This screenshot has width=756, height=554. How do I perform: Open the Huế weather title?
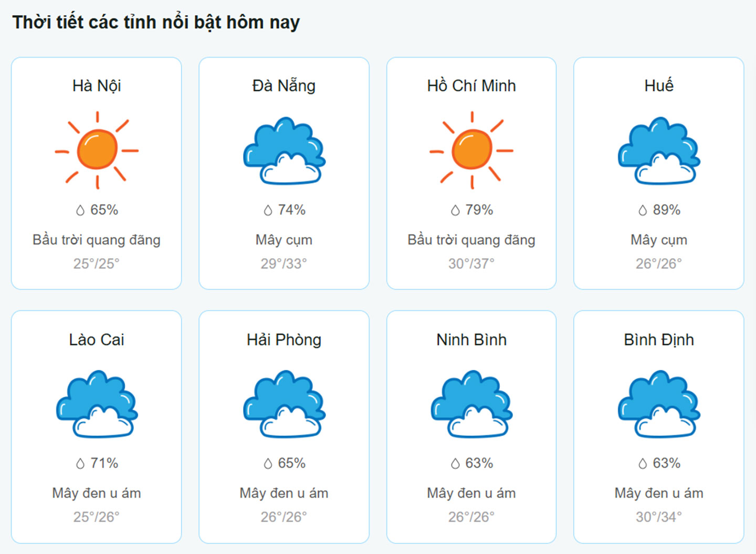[x=659, y=86]
